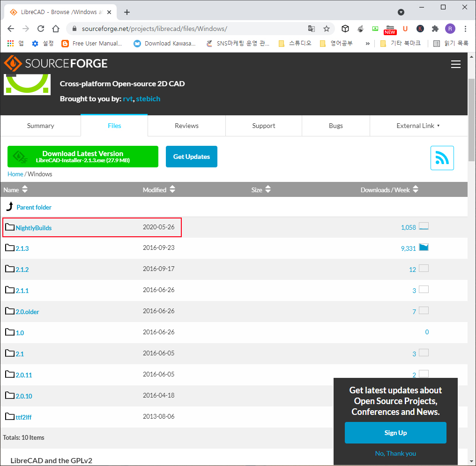Click the green screen extension icon
476x466 pixels.
375,29
